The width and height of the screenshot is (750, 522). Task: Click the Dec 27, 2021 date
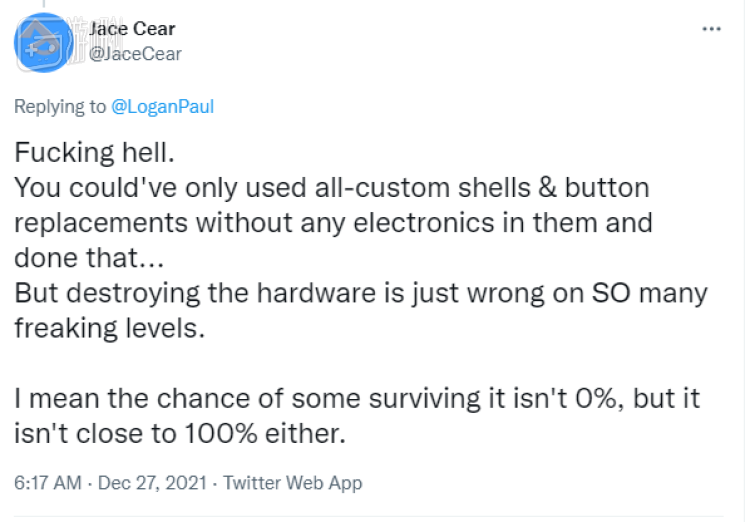152,483
